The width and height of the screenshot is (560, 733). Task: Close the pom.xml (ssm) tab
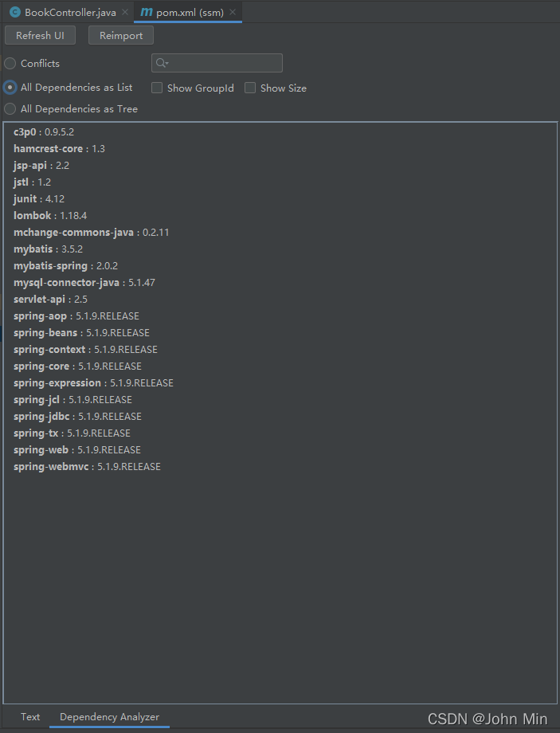tap(233, 12)
